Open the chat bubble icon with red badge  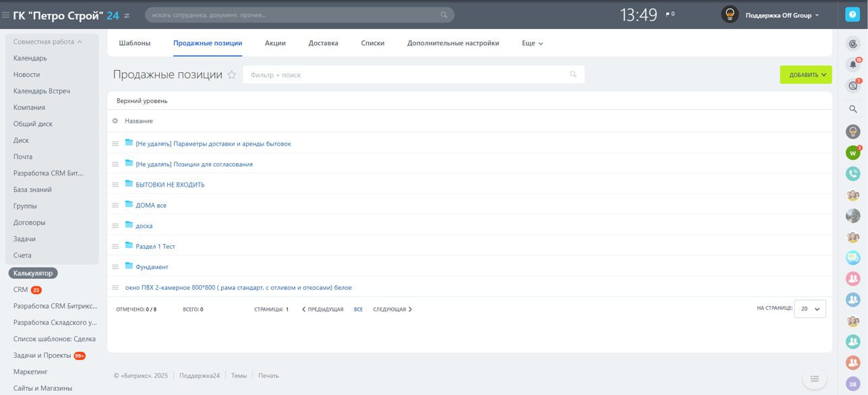click(x=853, y=86)
